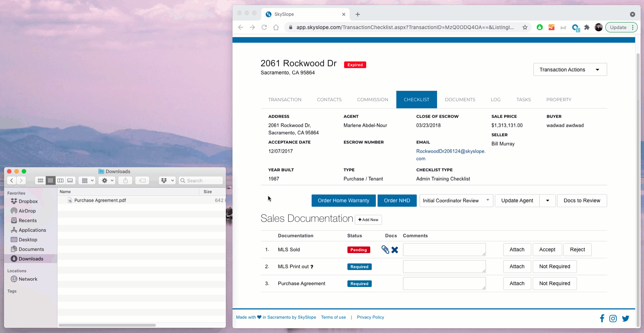The width and height of the screenshot is (644, 333).
Task: Click the Finder edit tags icon
Action: point(142,181)
